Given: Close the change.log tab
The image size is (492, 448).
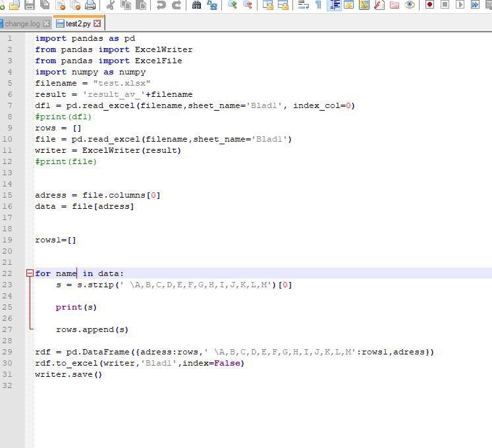Looking at the screenshot, I should [x=47, y=24].
